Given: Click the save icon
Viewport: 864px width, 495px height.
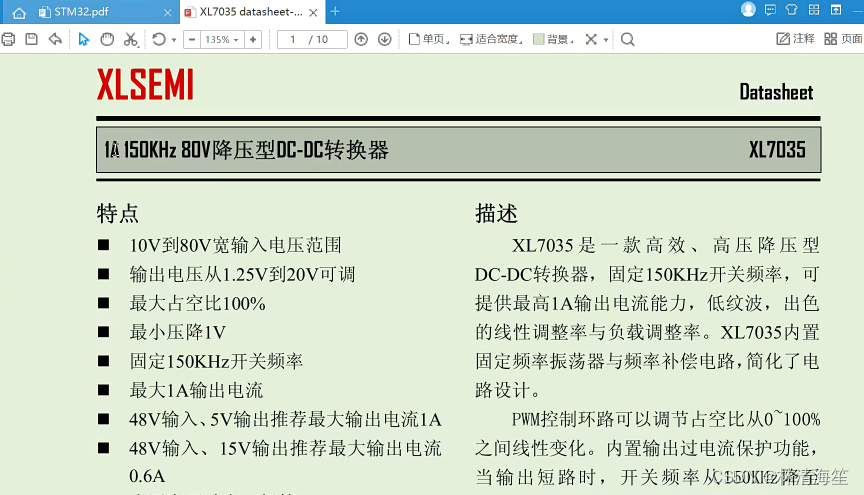Looking at the screenshot, I should coord(31,39).
